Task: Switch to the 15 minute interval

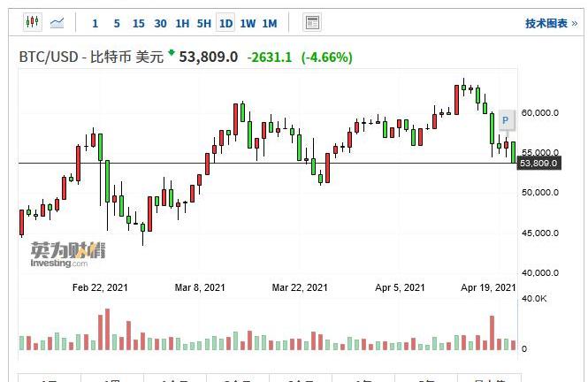Action: pos(138,23)
